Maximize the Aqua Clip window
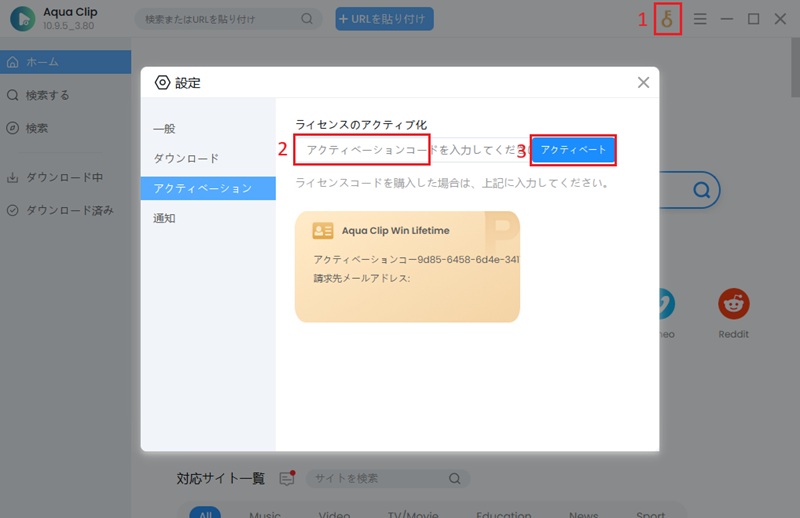The height and width of the screenshot is (518, 800). tap(754, 19)
